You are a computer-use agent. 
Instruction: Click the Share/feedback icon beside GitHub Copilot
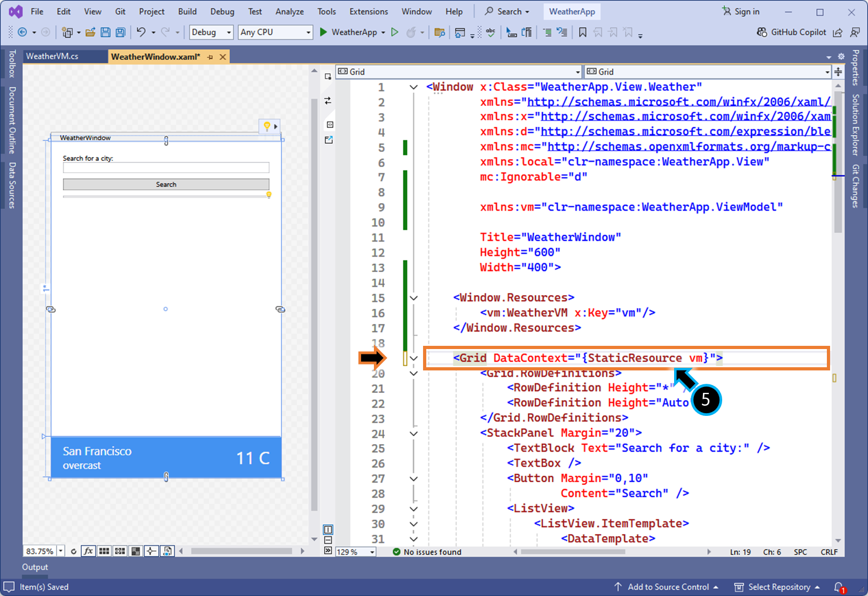click(x=838, y=33)
